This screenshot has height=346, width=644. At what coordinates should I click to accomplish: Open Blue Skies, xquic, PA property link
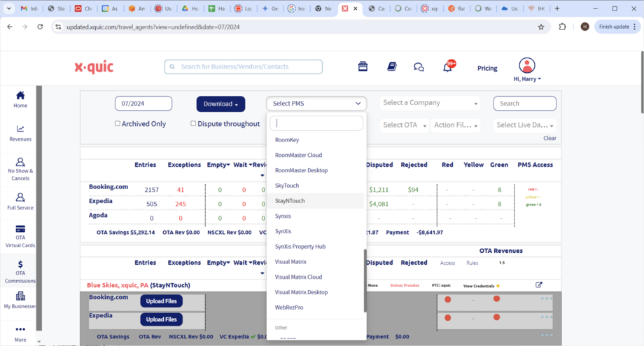[x=118, y=285]
